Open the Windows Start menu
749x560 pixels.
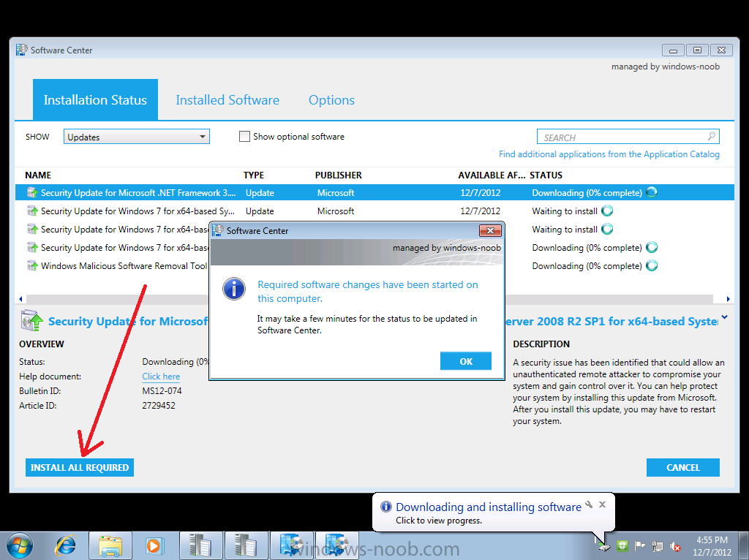tap(19, 545)
